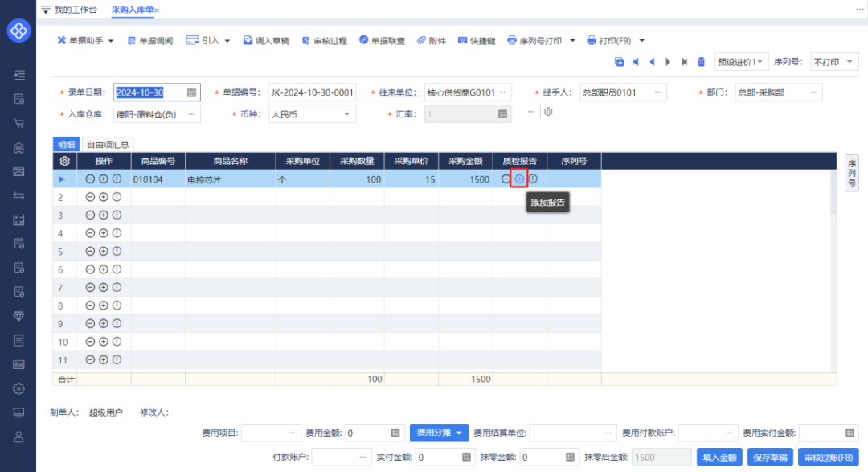Go to the next record arrow
This screenshot has height=472, width=868.
click(668, 61)
